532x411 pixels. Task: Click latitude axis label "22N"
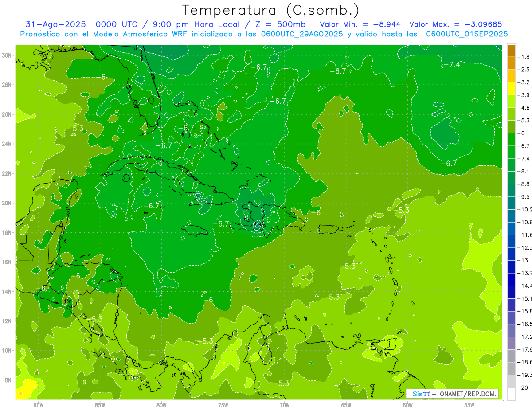coord(7,173)
